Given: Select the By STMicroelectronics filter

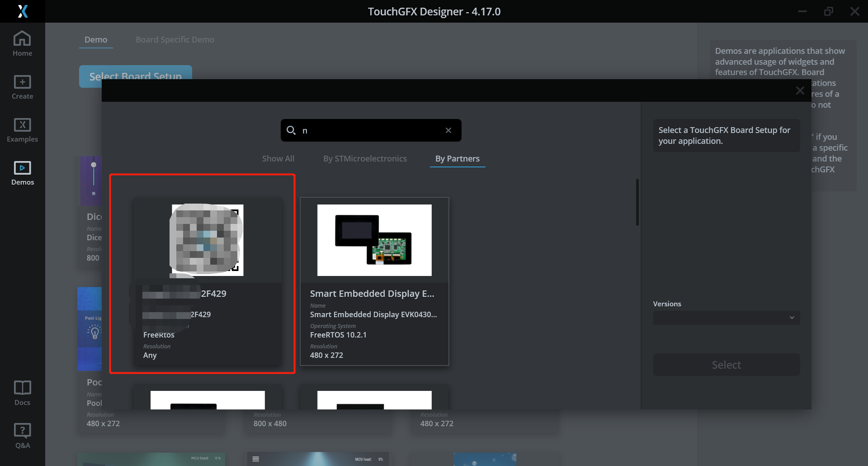Looking at the screenshot, I should coord(365,158).
